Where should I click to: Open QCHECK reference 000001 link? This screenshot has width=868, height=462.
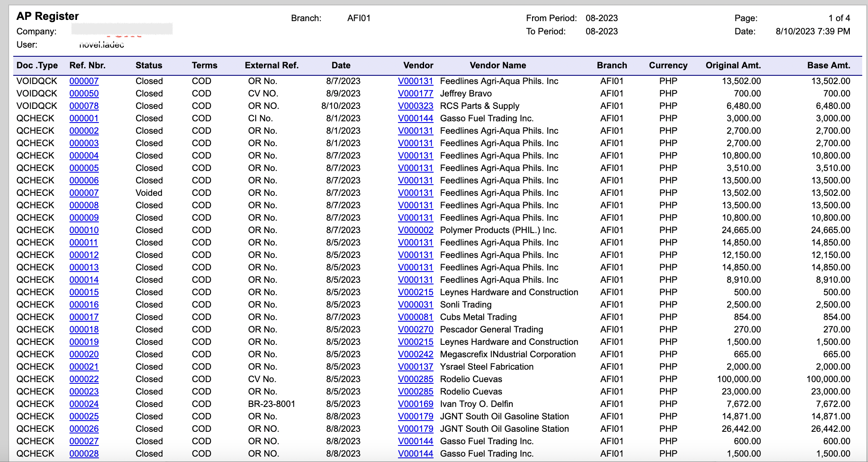tap(84, 118)
